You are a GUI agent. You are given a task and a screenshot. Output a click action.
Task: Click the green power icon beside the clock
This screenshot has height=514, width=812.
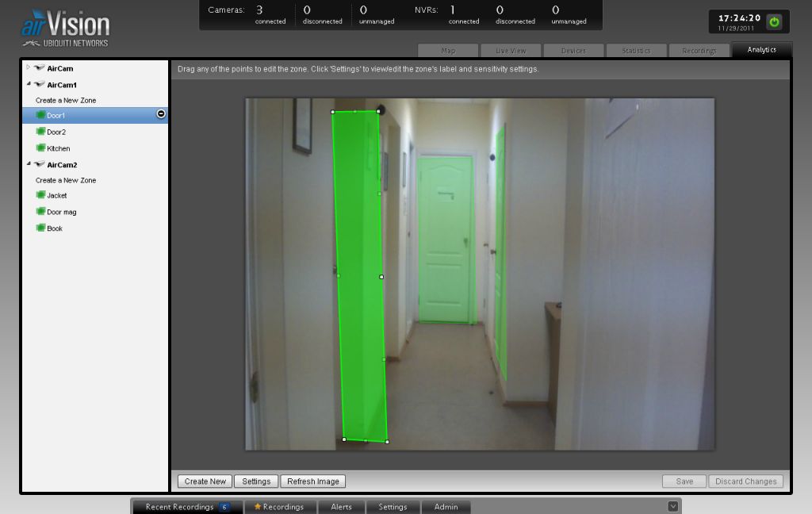click(774, 22)
